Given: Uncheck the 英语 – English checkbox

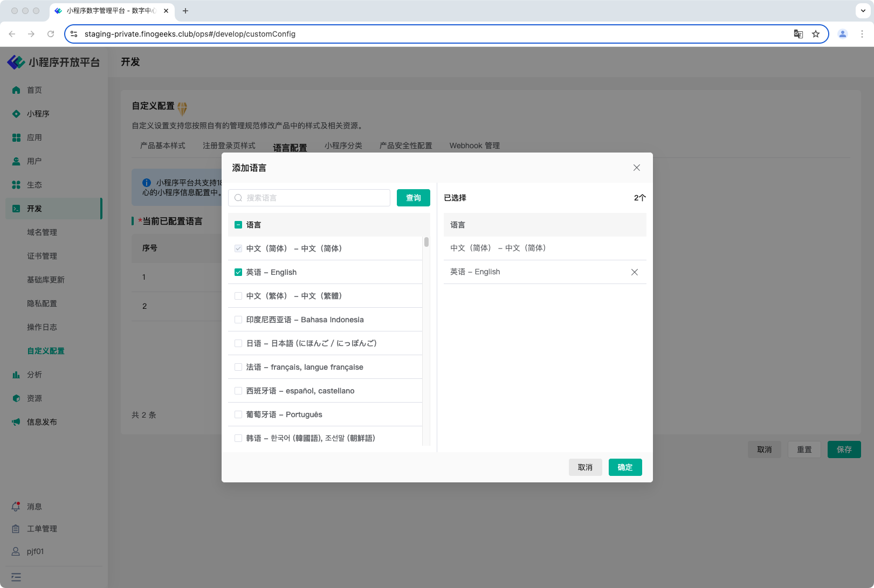Looking at the screenshot, I should pyautogui.click(x=238, y=272).
